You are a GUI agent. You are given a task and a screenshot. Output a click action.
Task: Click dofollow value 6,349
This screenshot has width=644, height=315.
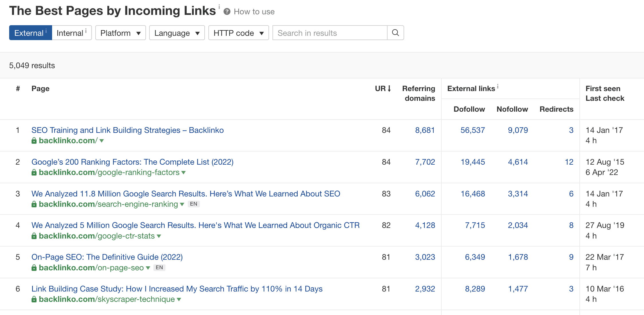pos(475,257)
